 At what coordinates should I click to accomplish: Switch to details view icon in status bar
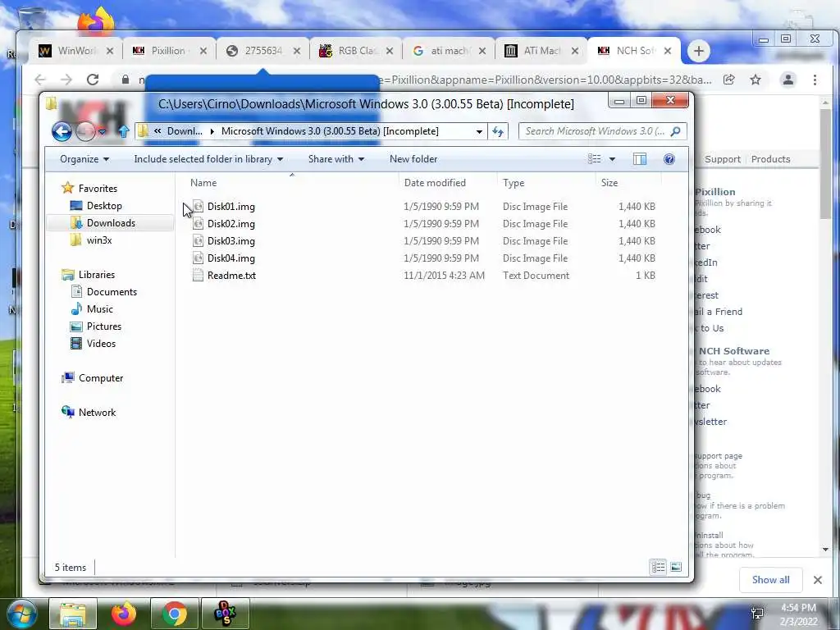click(x=659, y=567)
